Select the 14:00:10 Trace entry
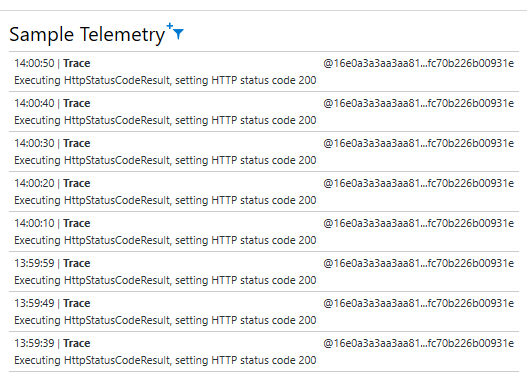 click(264, 232)
